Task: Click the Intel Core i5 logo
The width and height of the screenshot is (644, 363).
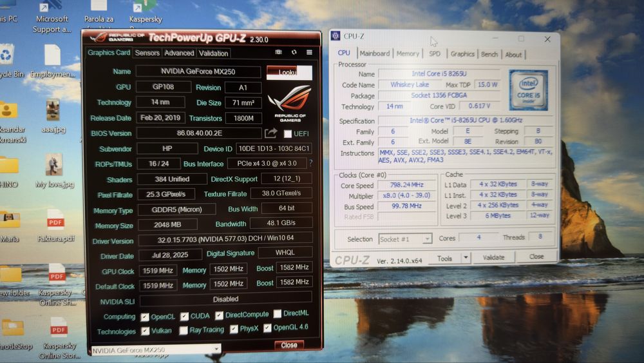Action: [528, 90]
